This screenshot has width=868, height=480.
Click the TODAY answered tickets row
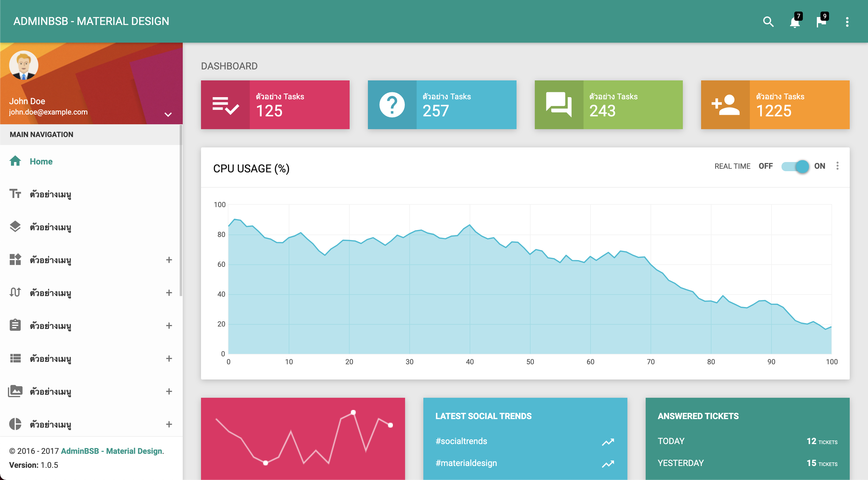coord(747,441)
